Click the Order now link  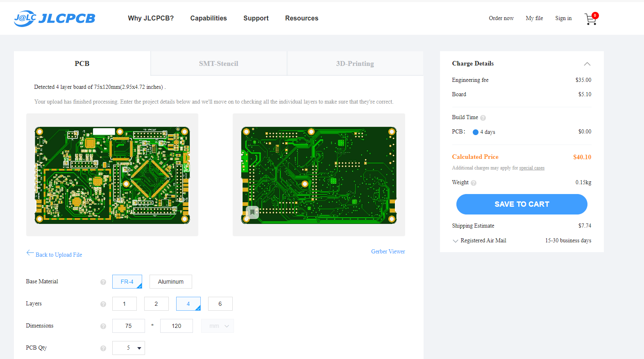point(501,18)
